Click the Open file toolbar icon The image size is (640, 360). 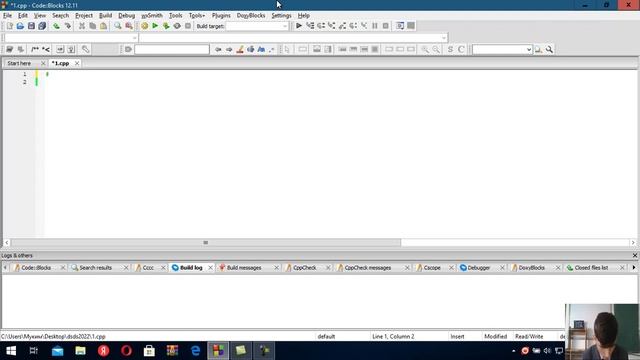pyautogui.click(x=20, y=26)
